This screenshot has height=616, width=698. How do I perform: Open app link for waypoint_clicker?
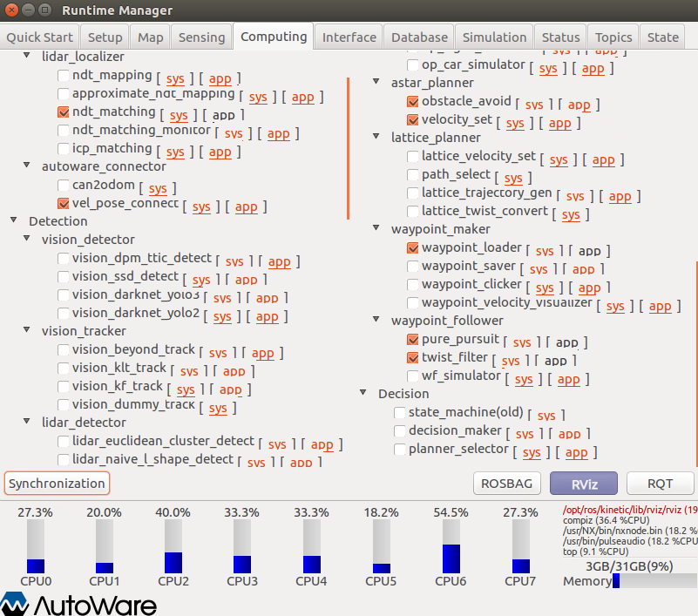click(589, 288)
